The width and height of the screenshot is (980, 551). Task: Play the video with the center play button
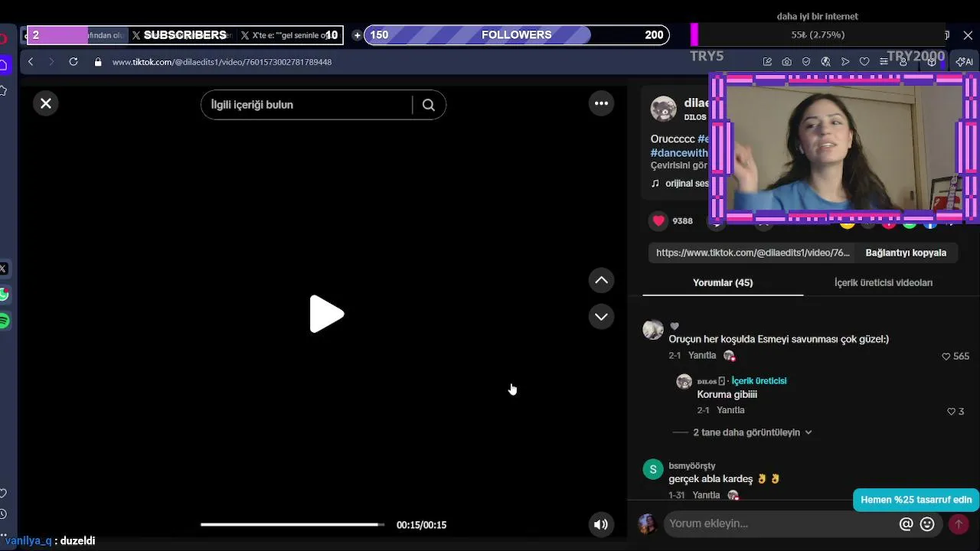click(x=326, y=314)
